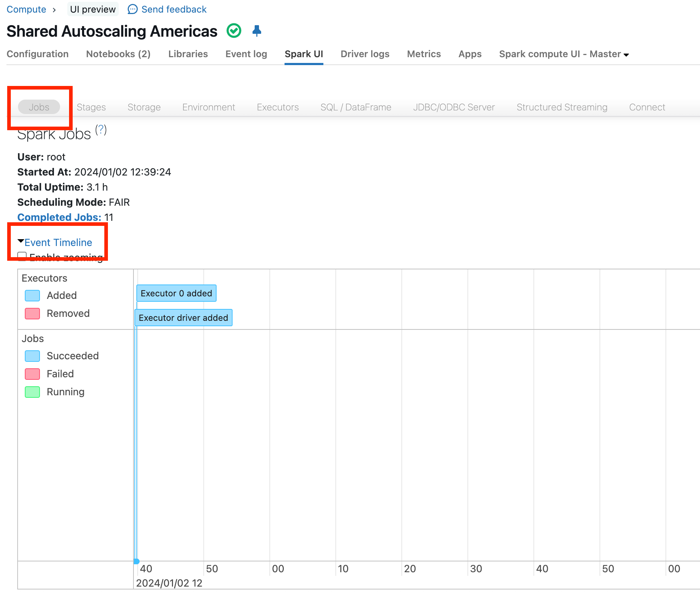
Task: Click the Executor 0 added timeline marker
Action: coord(176,292)
